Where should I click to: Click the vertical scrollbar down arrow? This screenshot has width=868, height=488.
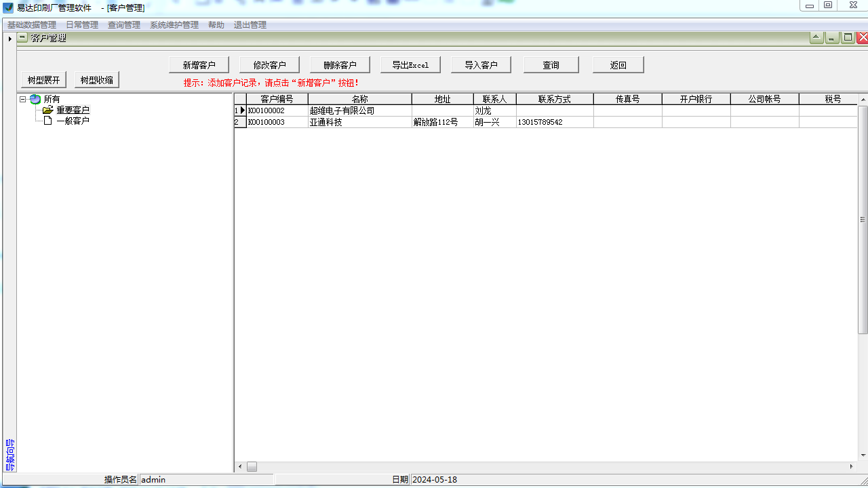pyautogui.click(x=863, y=455)
